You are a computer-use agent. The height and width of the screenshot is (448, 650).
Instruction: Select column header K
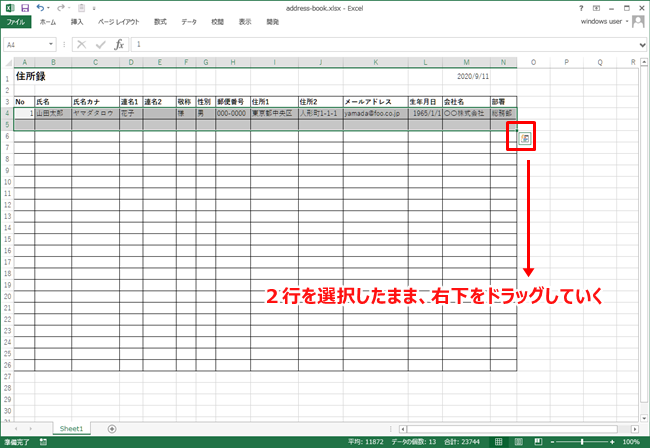tap(376, 63)
